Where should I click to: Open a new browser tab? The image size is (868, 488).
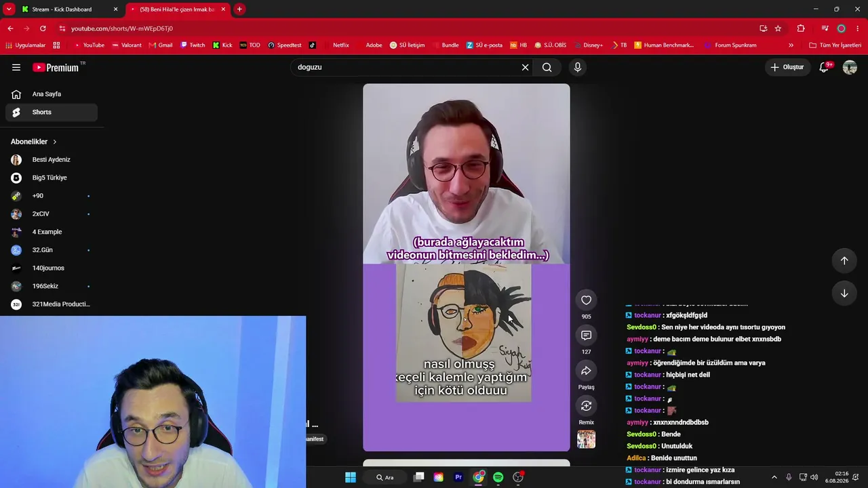coord(239,9)
